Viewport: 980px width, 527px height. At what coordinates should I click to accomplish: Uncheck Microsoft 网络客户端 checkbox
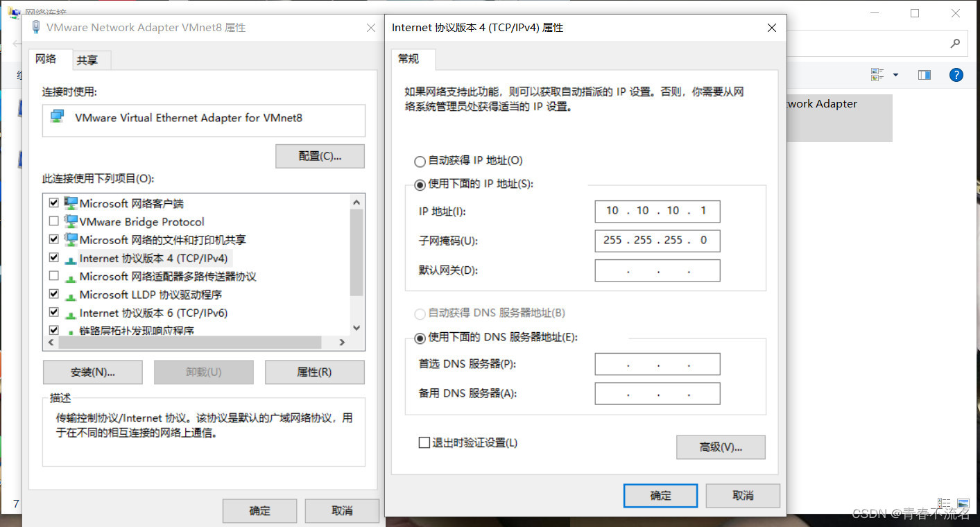[54, 203]
